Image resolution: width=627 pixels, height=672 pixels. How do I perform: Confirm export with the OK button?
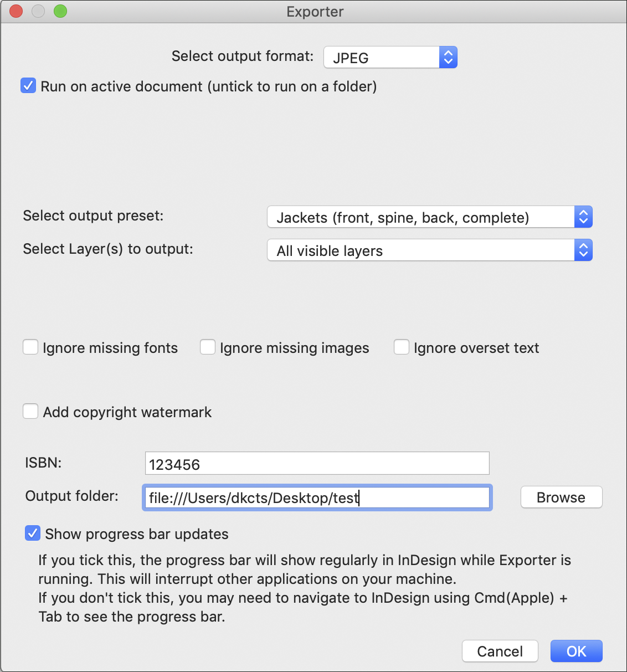[576, 651]
